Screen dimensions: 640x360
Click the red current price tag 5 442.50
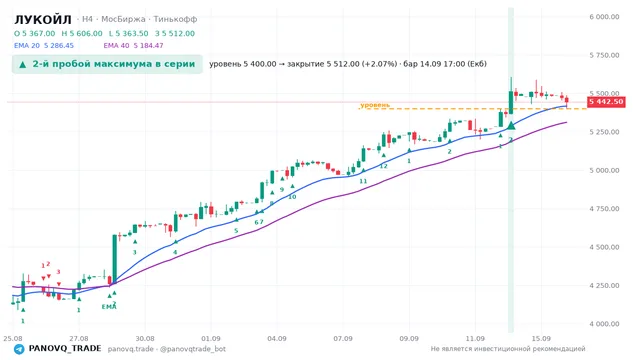(x=606, y=102)
